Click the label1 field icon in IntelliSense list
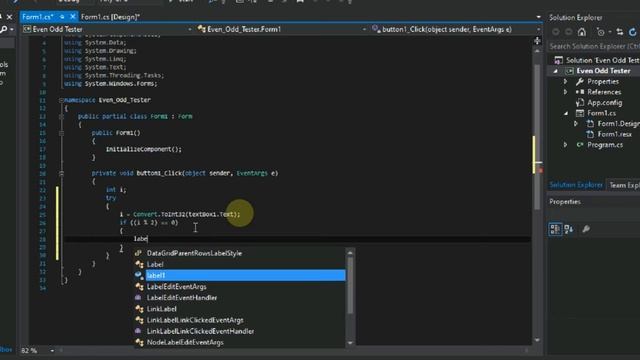This screenshot has width=640, height=360. coord(139,276)
